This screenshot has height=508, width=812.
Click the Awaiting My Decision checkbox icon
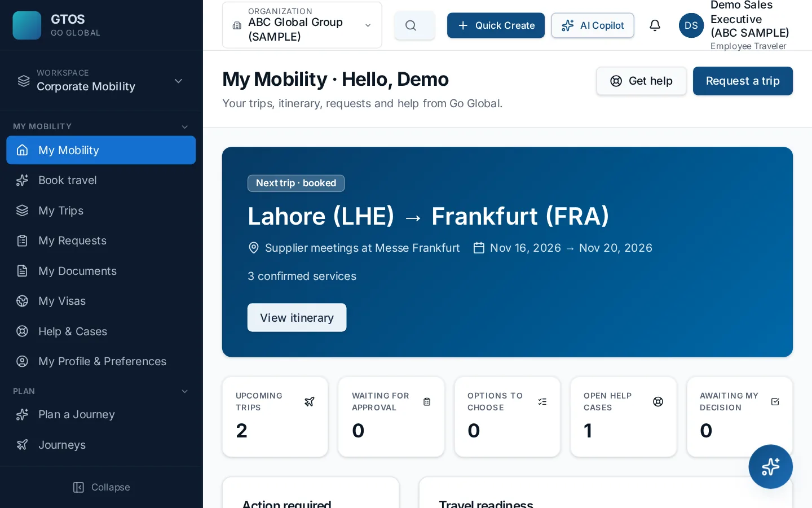click(775, 401)
